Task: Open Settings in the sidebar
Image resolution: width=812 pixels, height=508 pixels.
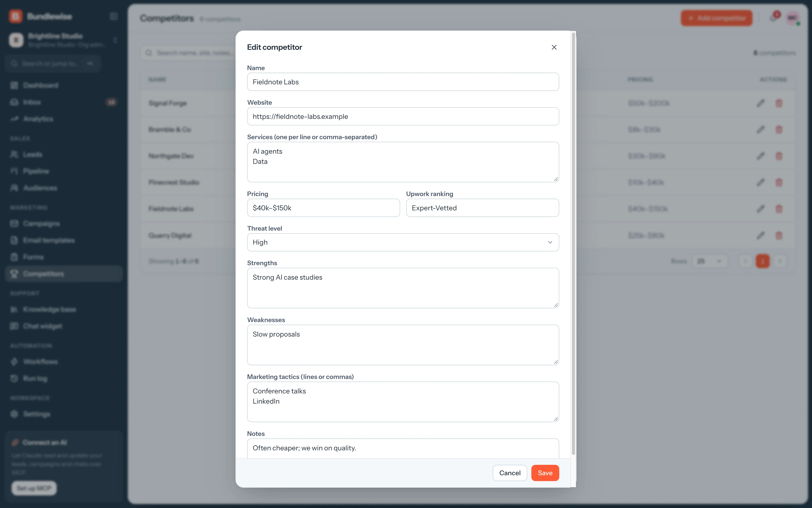Action: (x=63, y=414)
